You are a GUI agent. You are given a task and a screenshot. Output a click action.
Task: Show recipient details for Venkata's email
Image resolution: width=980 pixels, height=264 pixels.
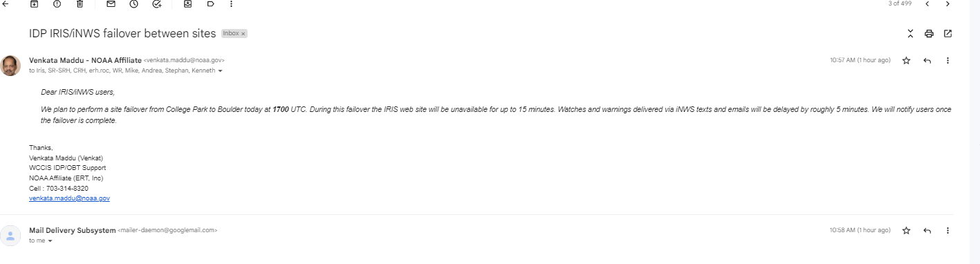click(220, 70)
